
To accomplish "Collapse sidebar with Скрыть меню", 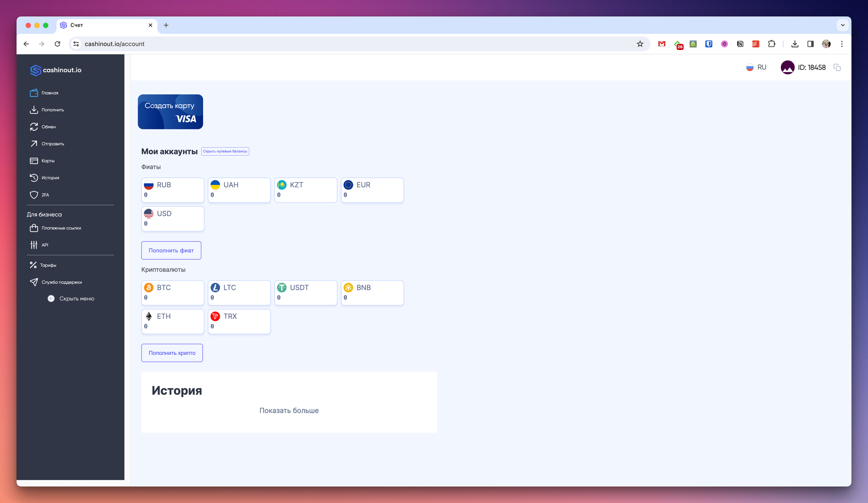I will pyautogui.click(x=71, y=299).
